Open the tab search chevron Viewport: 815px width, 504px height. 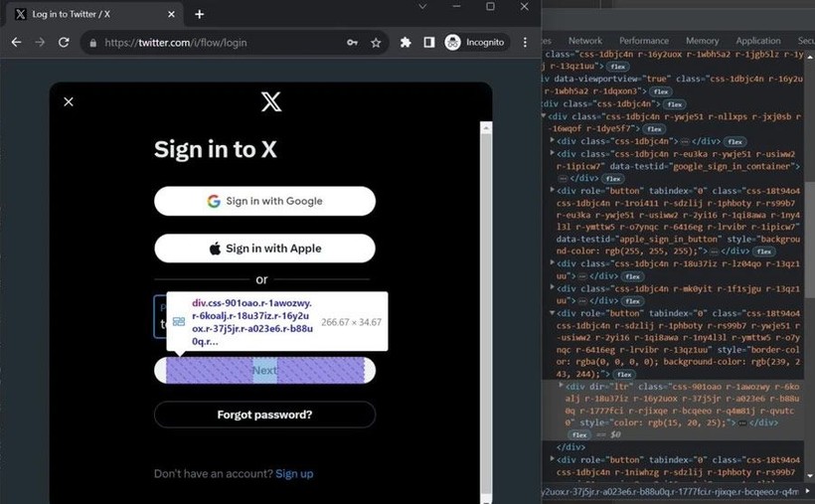point(422,7)
